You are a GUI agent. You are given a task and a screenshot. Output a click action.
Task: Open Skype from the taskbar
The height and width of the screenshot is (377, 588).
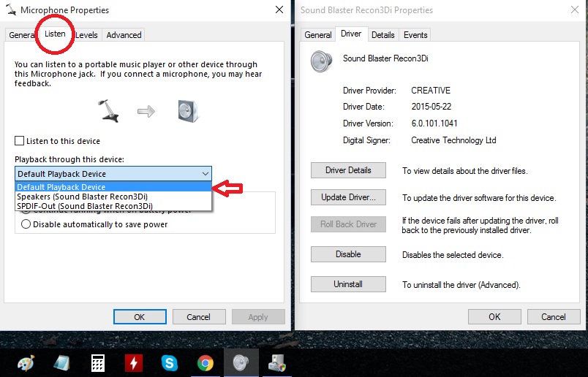(169, 363)
